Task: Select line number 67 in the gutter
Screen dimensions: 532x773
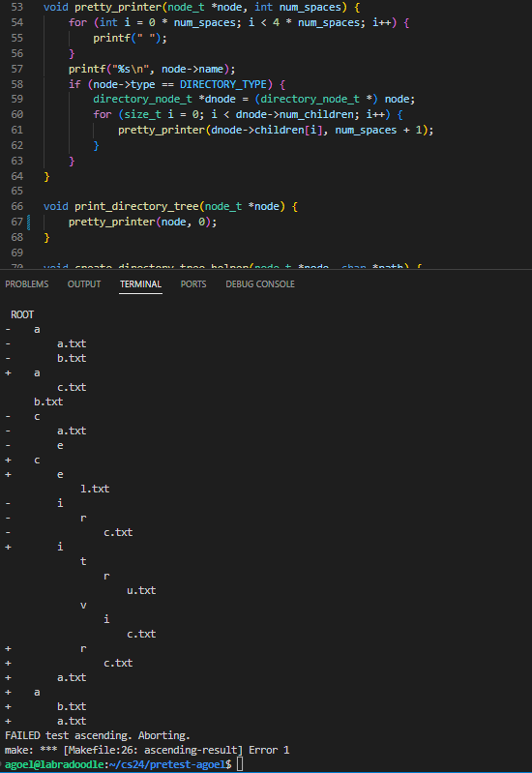Action: pos(17,222)
